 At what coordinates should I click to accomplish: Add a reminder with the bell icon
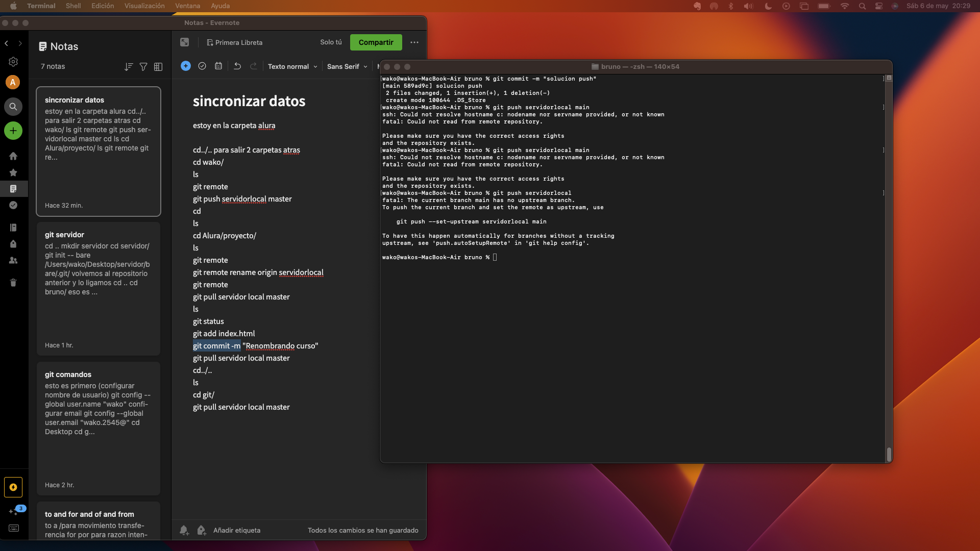coord(184,531)
